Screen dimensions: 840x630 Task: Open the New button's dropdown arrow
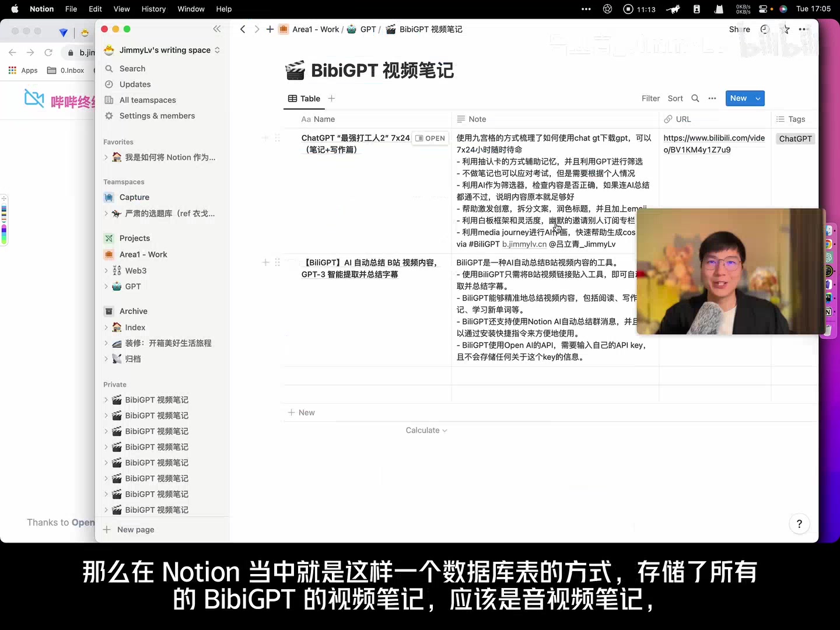pyautogui.click(x=757, y=98)
